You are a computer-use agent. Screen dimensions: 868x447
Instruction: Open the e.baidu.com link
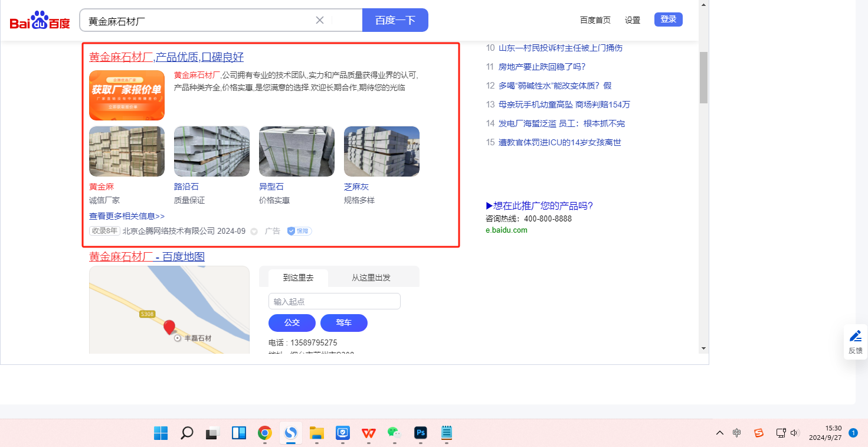point(507,230)
